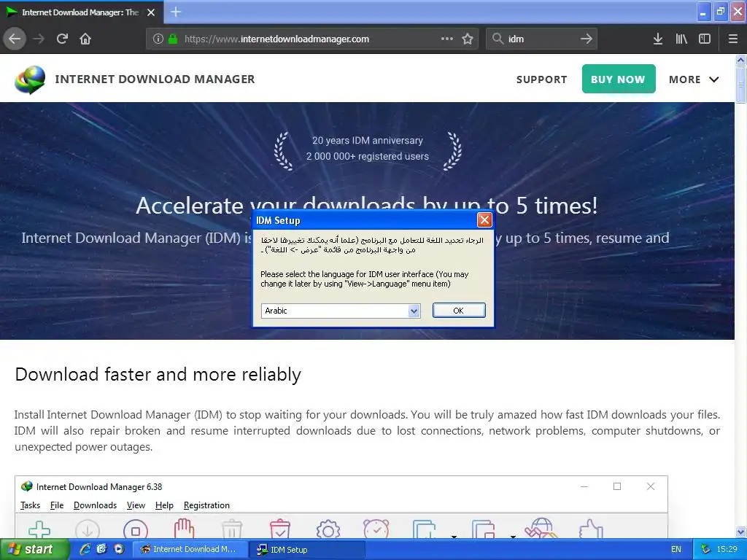Screen dimensions: 747x560
Task: Click the Scheduler alarm clock icon
Action: (376, 529)
